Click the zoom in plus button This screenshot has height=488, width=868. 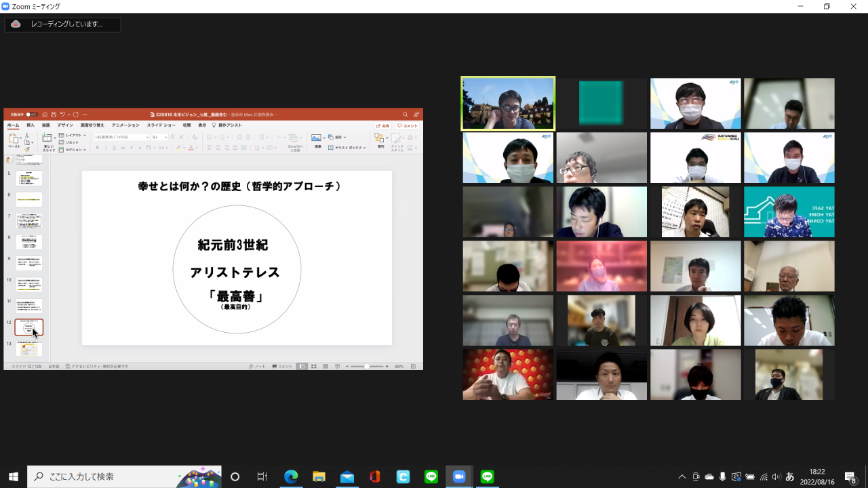coord(387,366)
